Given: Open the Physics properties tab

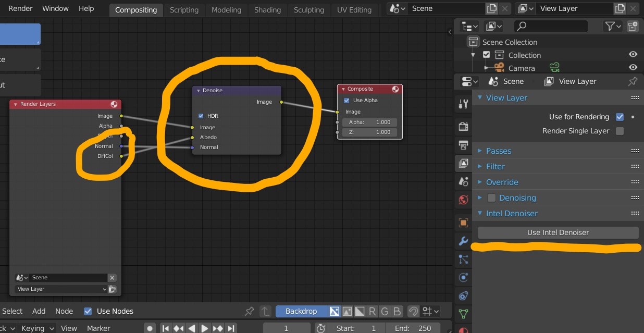Looking at the screenshot, I should 463,277.
